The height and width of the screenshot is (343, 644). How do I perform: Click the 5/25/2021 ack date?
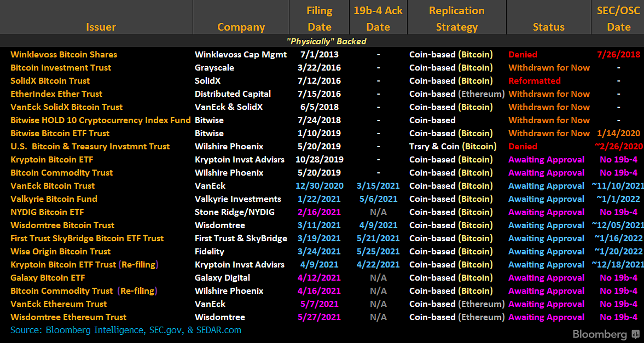point(378,252)
